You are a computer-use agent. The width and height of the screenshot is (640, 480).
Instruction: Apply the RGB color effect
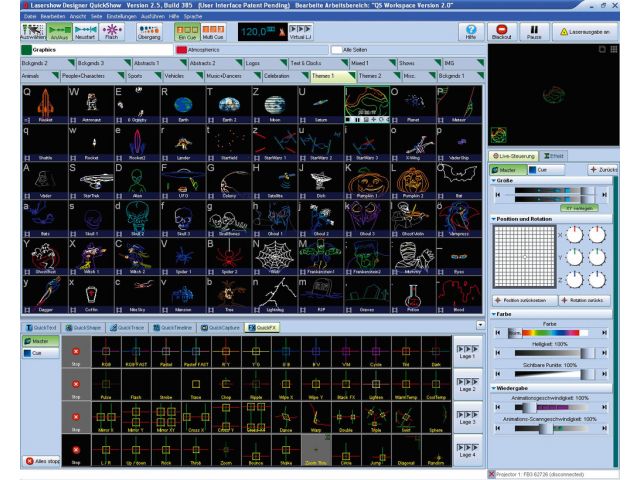(106, 352)
